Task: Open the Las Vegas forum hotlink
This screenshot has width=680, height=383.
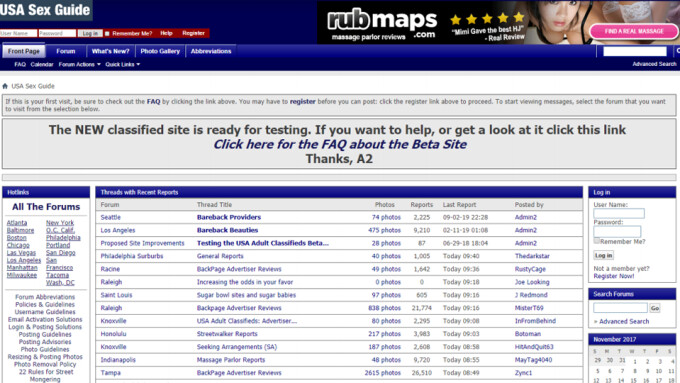Action: click(x=21, y=252)
